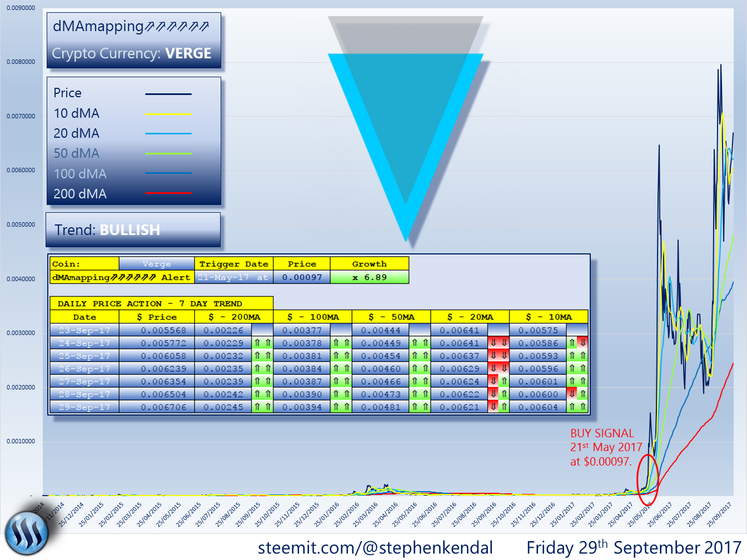Select the 'Trigger Date' header cell
Viewport: 747px width, 560px height.
click(x=234, y=264)
